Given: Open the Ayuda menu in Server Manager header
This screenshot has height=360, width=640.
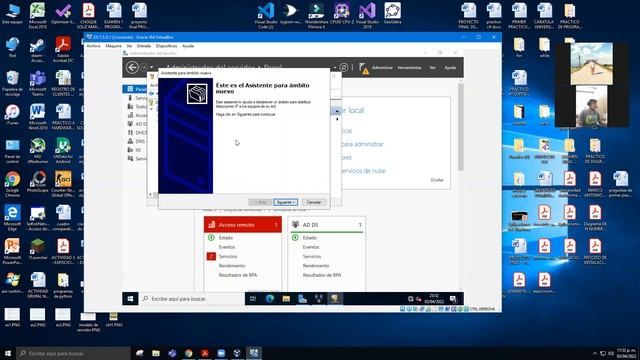Looking at the screenshot, I should 450,68.
